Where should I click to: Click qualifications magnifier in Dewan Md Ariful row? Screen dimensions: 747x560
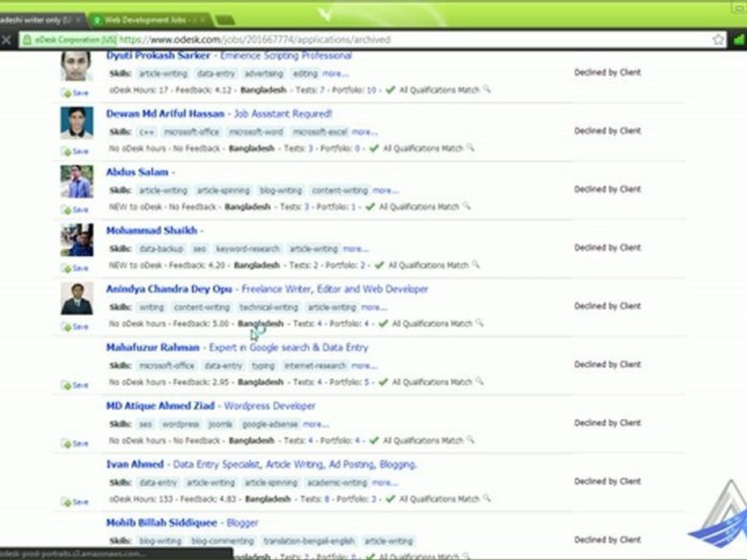470,148
